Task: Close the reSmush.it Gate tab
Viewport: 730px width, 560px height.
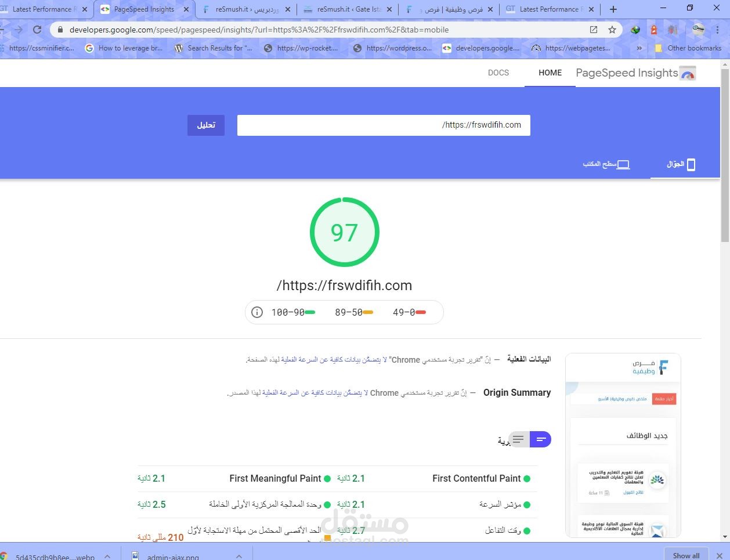Action: tap(389, 9)
